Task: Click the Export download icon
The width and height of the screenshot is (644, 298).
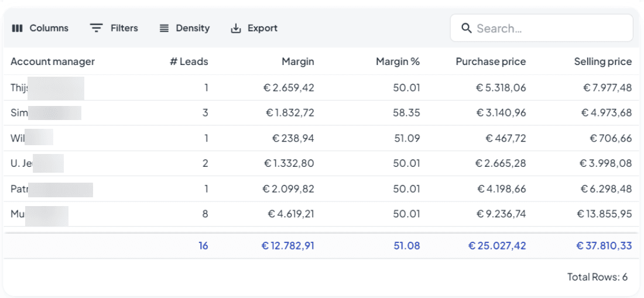Action: coord(236,28)
